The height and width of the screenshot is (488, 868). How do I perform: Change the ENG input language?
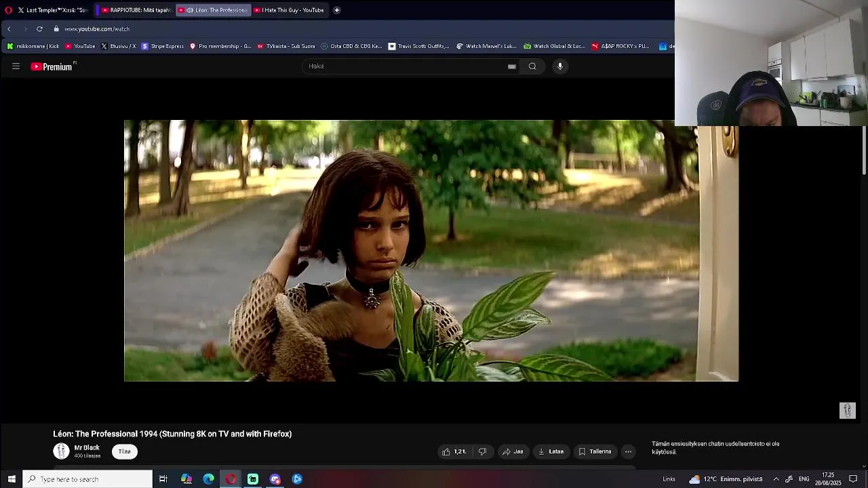(804, 479)
